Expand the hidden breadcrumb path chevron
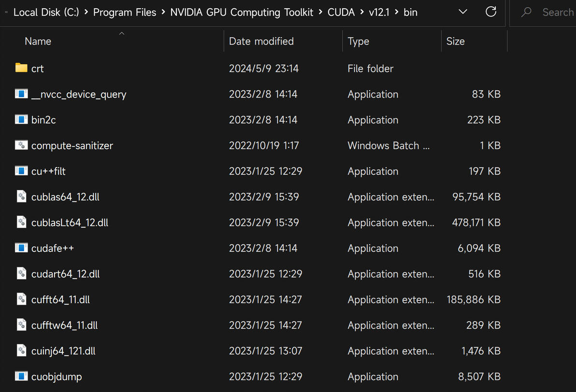Image resolution: width=576 pixels, height=392 pixels. point(6,13)
